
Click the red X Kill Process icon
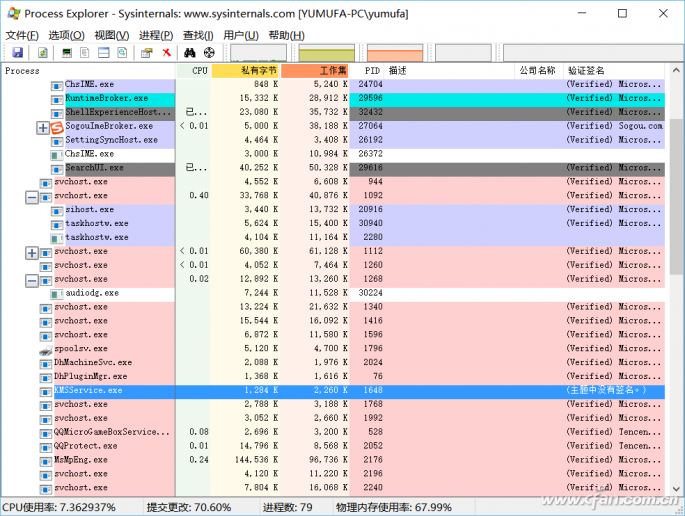(x=166, y=53)
